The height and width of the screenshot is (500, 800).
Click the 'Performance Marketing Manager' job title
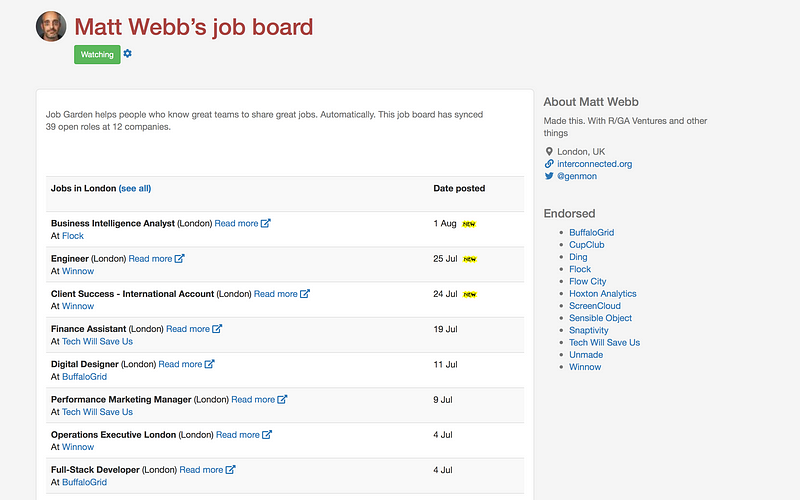[121, 399]
